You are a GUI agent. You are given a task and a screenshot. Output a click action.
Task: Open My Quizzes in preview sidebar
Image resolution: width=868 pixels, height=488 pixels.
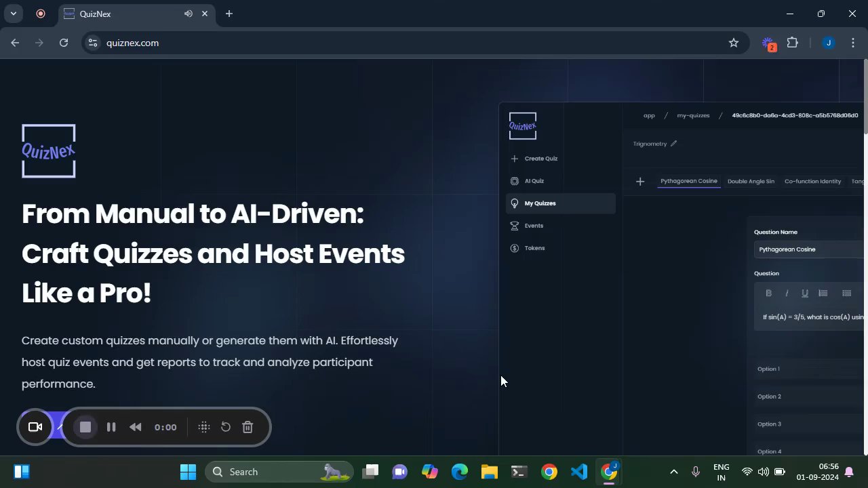(561, 203)
